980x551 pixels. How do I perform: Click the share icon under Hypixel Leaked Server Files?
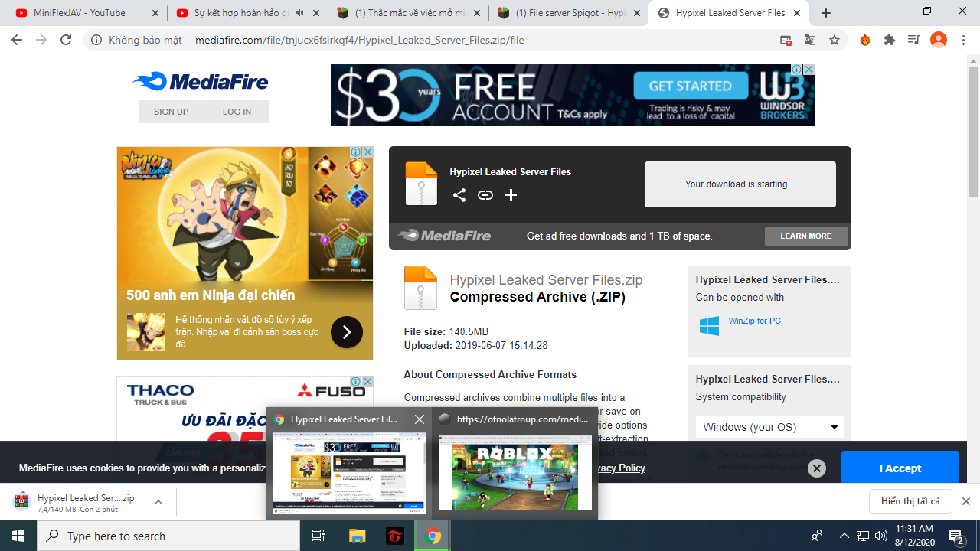pyautogui.click(x=459, y=195)
